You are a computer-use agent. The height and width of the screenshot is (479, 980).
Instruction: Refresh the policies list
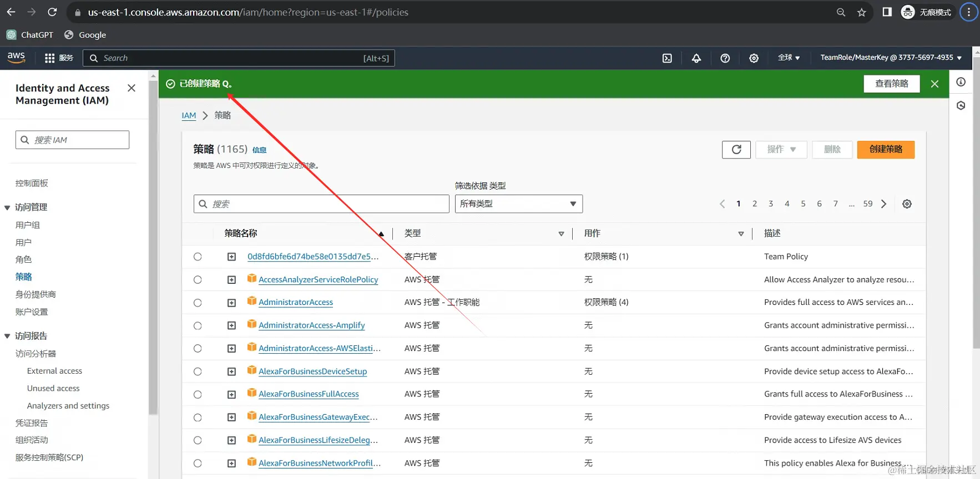click(736, 150)
